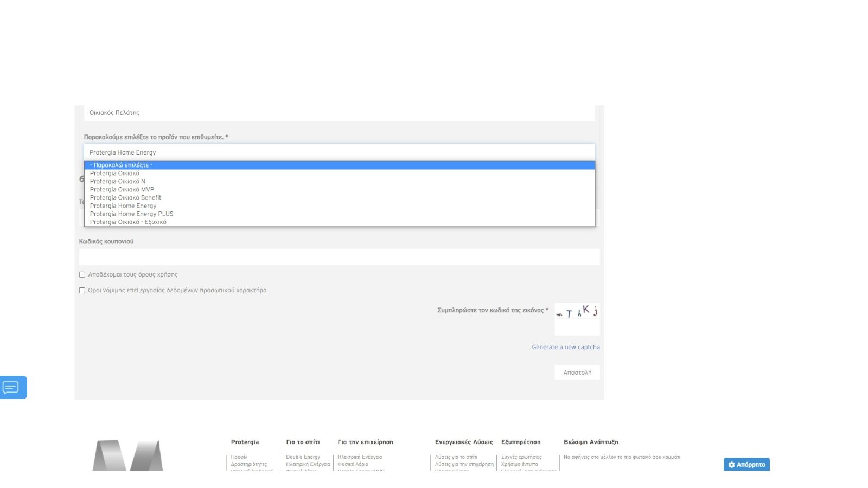Open footer link Δραστηριότητες

point(248,464)
